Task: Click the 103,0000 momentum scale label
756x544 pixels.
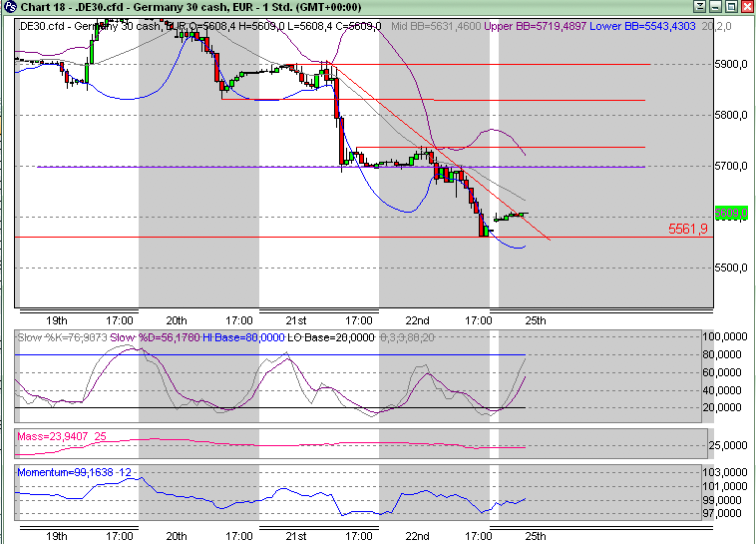Action: (725, 472)
